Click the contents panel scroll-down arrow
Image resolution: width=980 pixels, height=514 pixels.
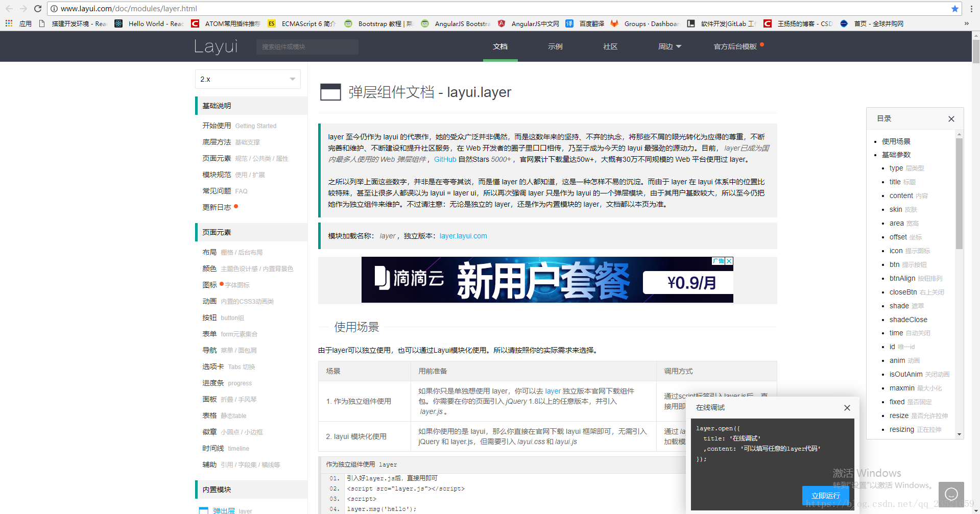[x=959, y=434]
